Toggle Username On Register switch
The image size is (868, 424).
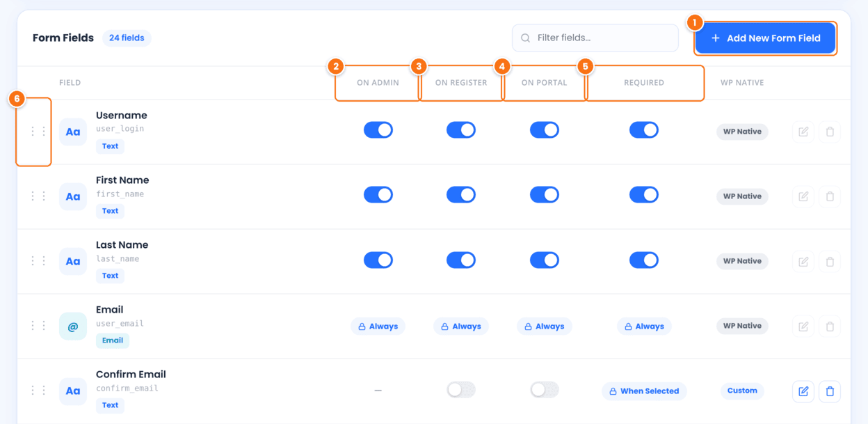[x=461, y=130]
